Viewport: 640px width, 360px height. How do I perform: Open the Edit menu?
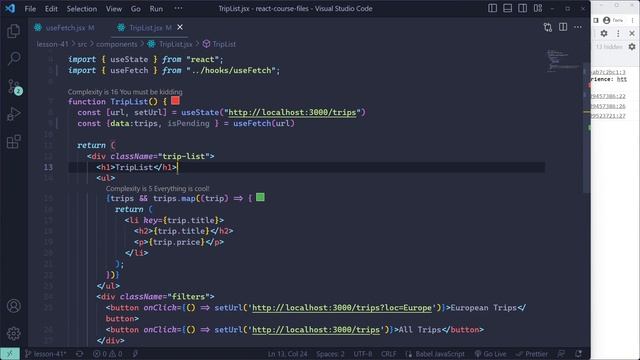(51, 9)
